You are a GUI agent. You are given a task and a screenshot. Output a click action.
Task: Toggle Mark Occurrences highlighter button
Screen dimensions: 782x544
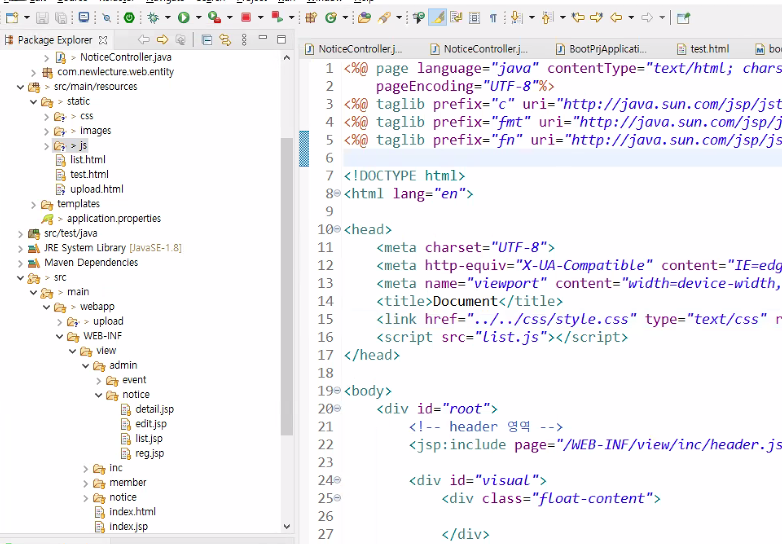(437, 18)
